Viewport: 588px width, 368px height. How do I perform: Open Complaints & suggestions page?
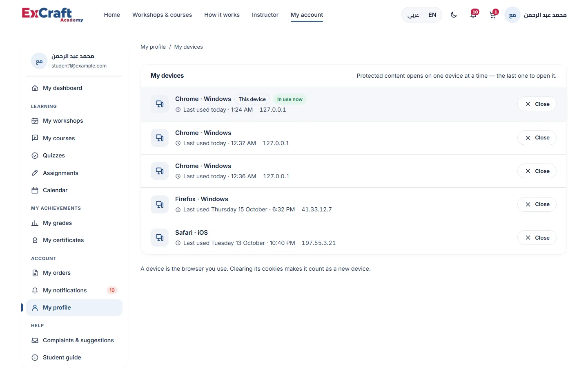tap(74, 340)
